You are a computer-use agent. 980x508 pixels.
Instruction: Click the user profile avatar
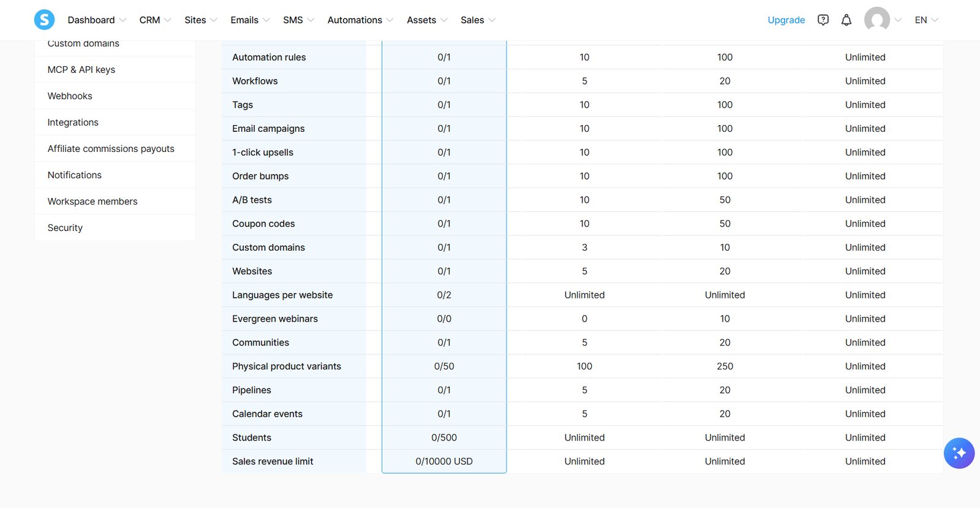[x=877, y=20]
